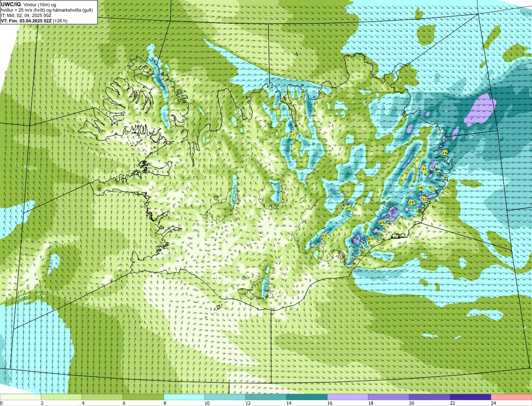
Task: Click the 'VT: Fim. 03.04.2025 02Z (+26 h)' line
Action: (34, 20)
